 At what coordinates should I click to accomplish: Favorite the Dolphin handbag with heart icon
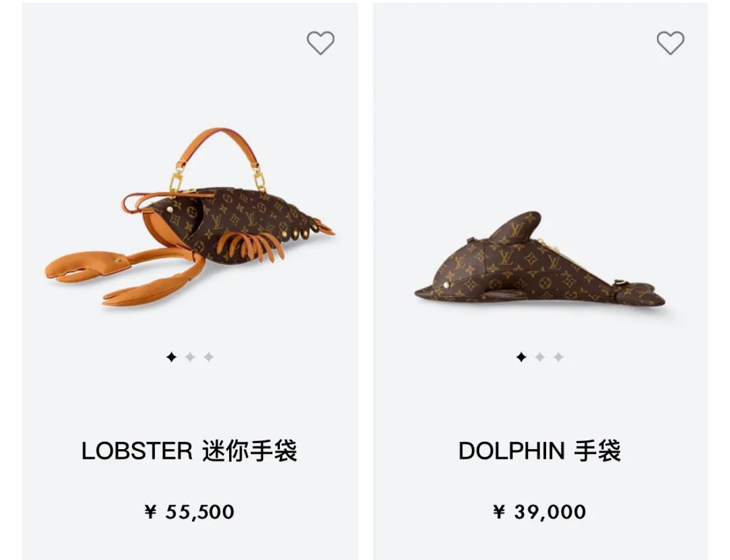(671, 43)
